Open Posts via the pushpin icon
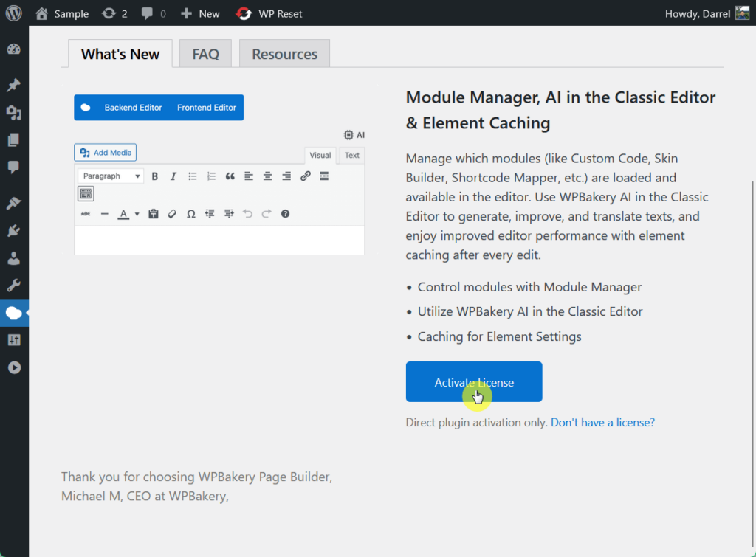The image size is (756, 557). tap(13, 85)
